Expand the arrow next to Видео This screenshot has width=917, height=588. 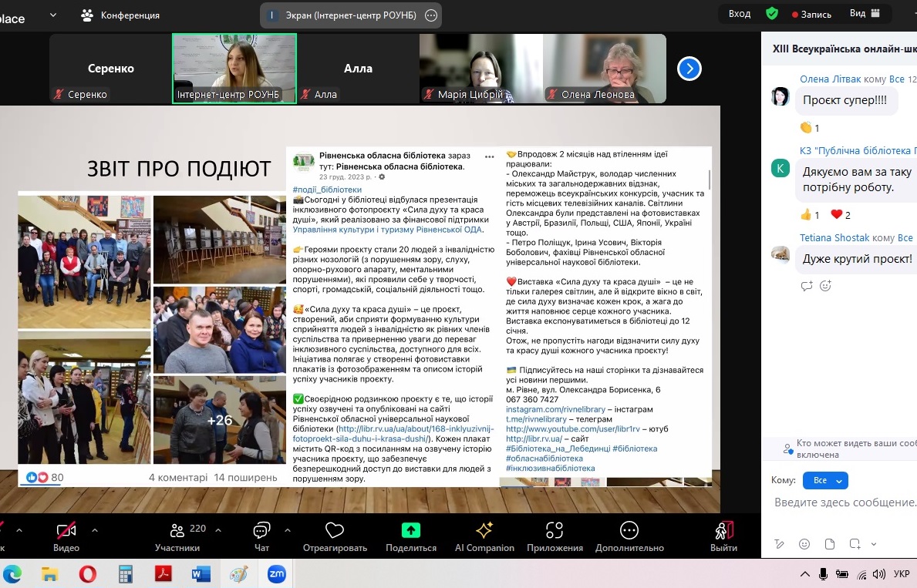coord(95,530)
